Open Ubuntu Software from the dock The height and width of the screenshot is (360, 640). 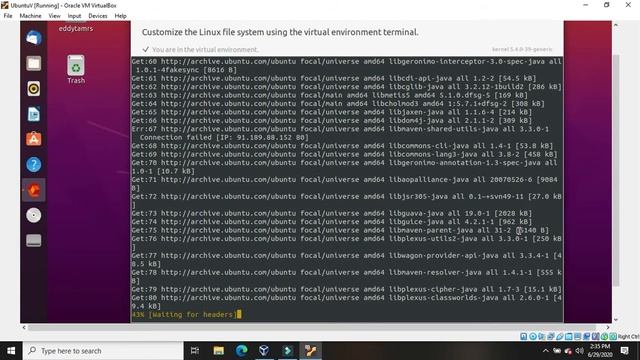[33, 139]
